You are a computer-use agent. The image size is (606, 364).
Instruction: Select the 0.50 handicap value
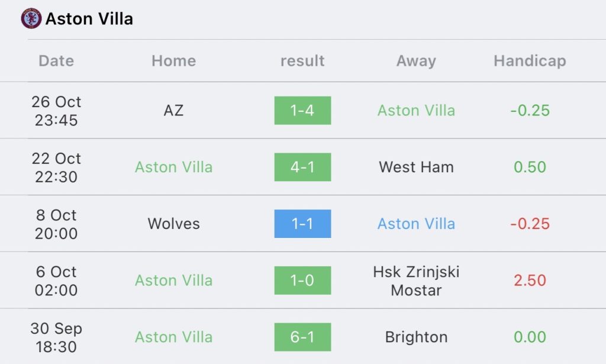click(x=530, y=167)
